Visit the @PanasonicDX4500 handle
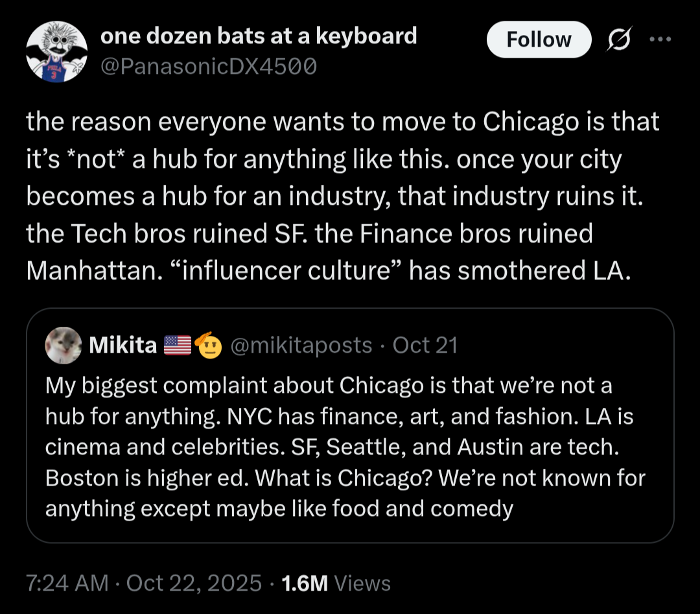The height and width of the screenshot is (614, 700). (208, 65)
